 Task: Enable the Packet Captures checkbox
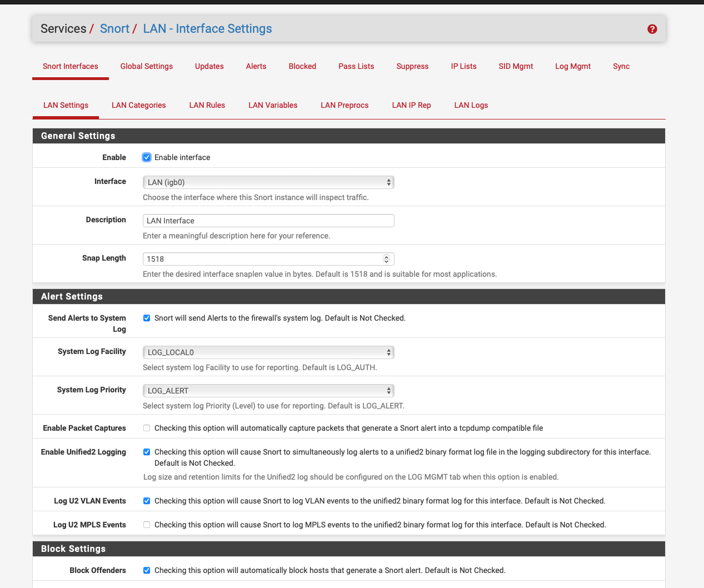coord(147,428)
